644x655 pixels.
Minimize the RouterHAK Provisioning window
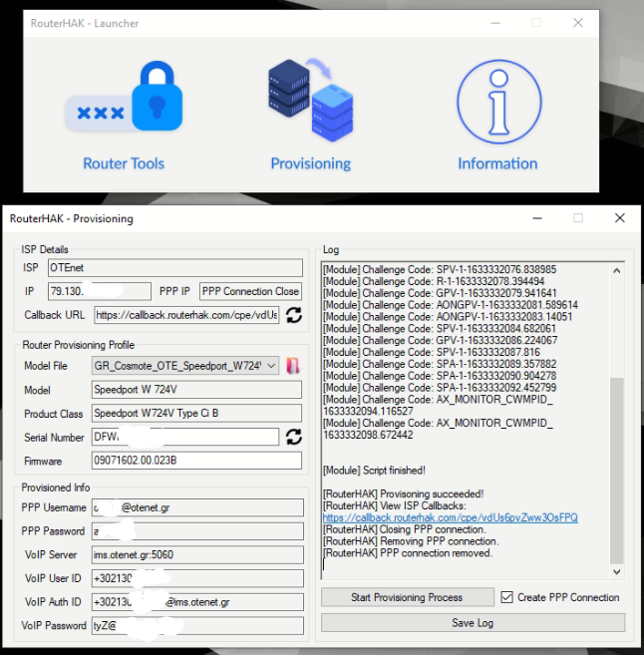(537, 218)
